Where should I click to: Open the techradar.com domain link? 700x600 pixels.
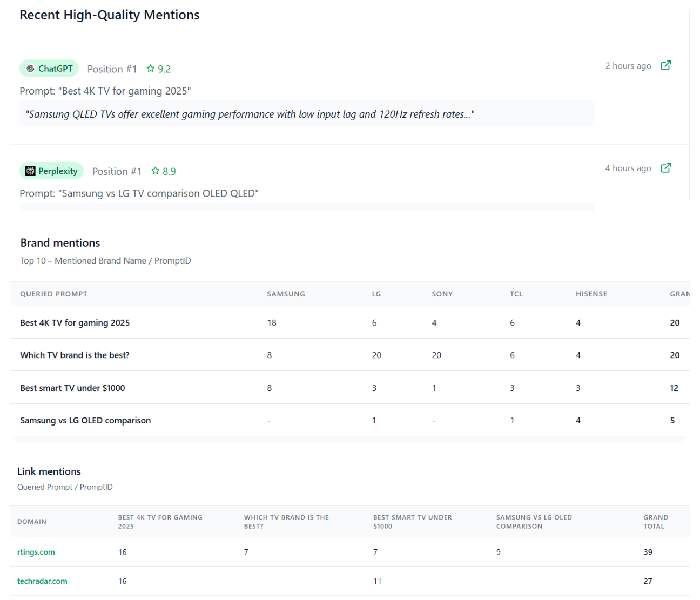click(x=42, y=581)
